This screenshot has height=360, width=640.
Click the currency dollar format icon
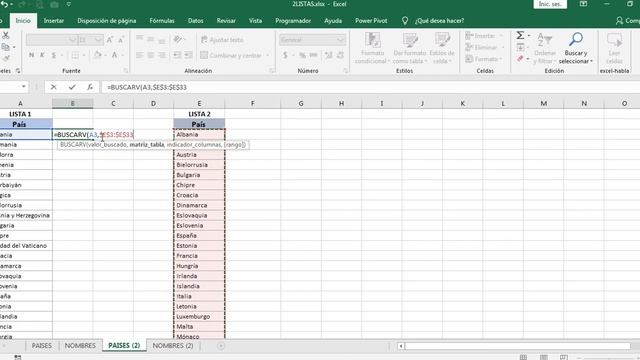tap(285, 55)
